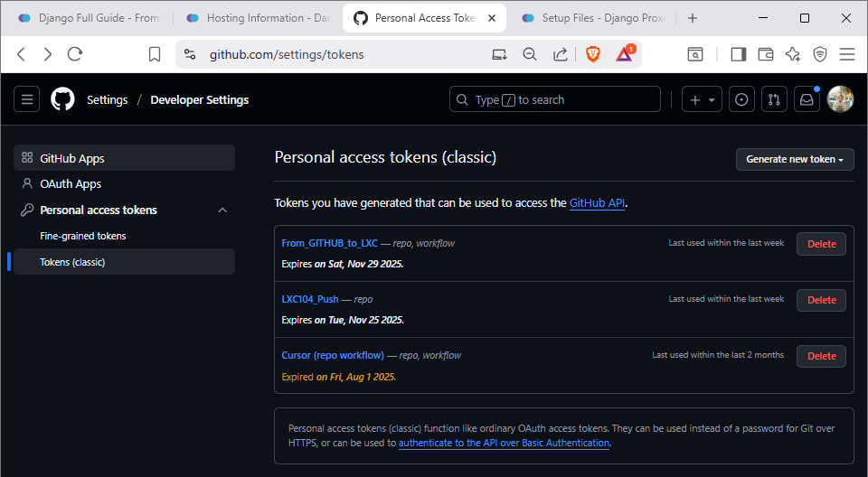The height and width of the screenshot is (477, 868).
Task: Click the Settings breadcrumb link
Action: point(108,100)
